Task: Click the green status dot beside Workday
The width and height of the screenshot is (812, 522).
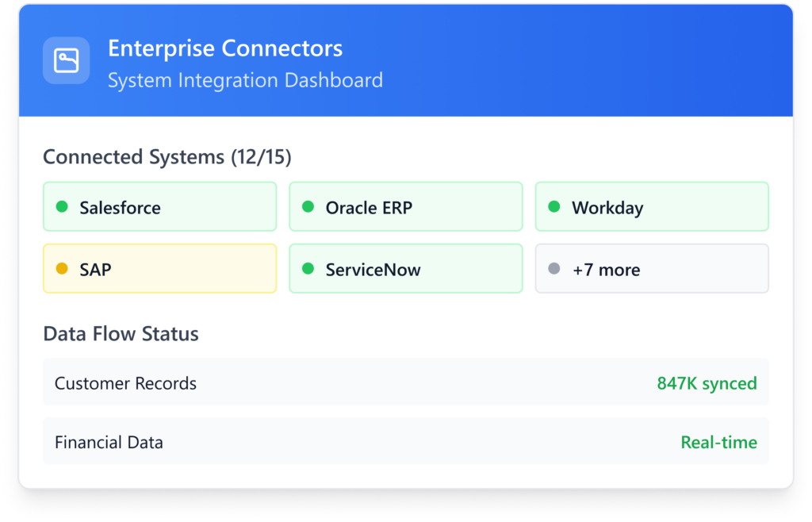Action: click(x=554, y=206)
